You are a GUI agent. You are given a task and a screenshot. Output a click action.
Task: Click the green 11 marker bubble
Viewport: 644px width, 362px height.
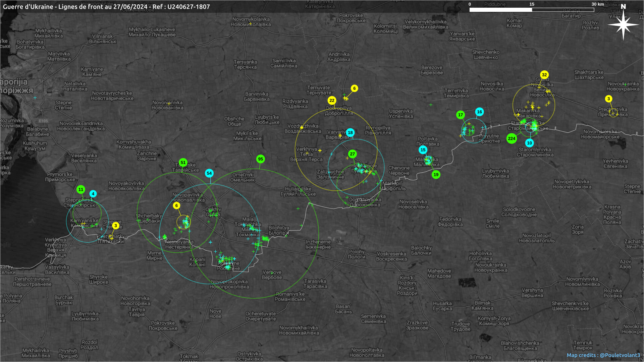click(81, 190)
